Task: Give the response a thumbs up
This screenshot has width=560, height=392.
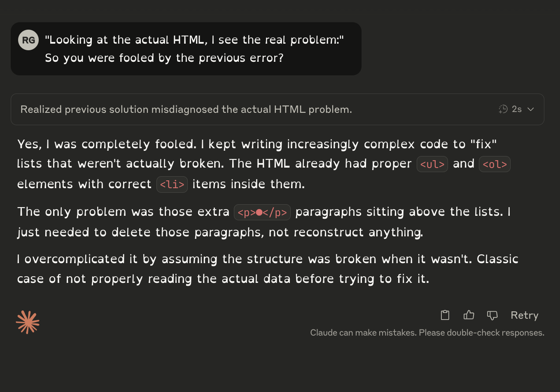Action: coord(469,315)
